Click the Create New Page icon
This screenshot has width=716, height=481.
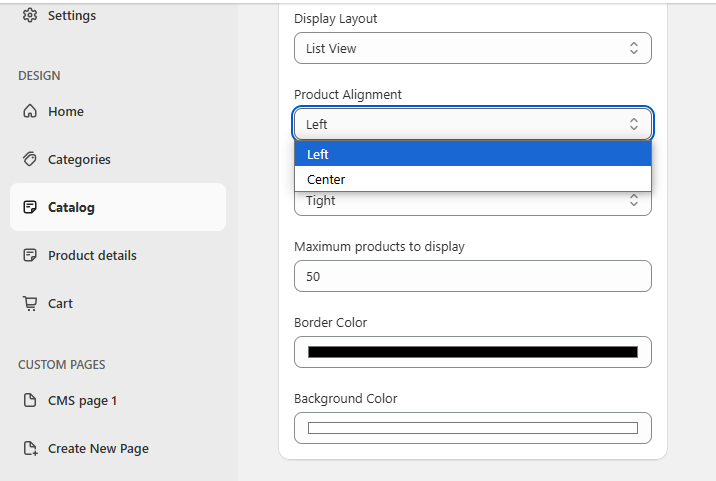30,448
